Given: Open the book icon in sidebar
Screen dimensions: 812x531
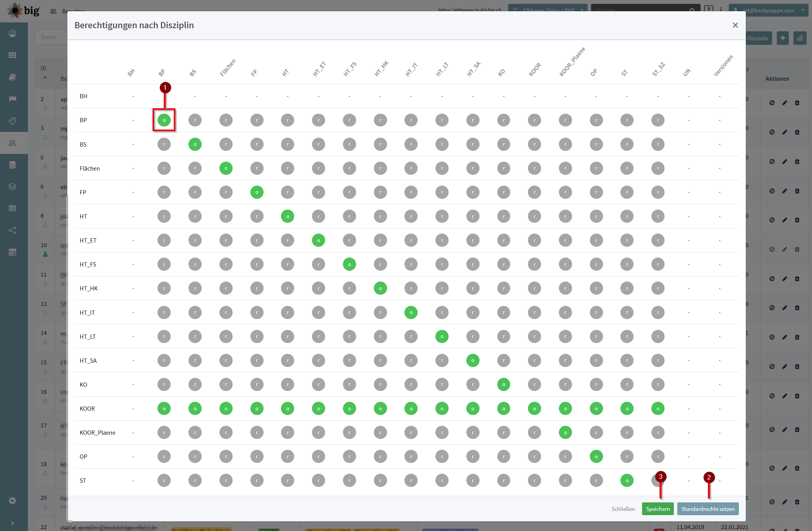Looking at the screenshot, I should point(12,77).
